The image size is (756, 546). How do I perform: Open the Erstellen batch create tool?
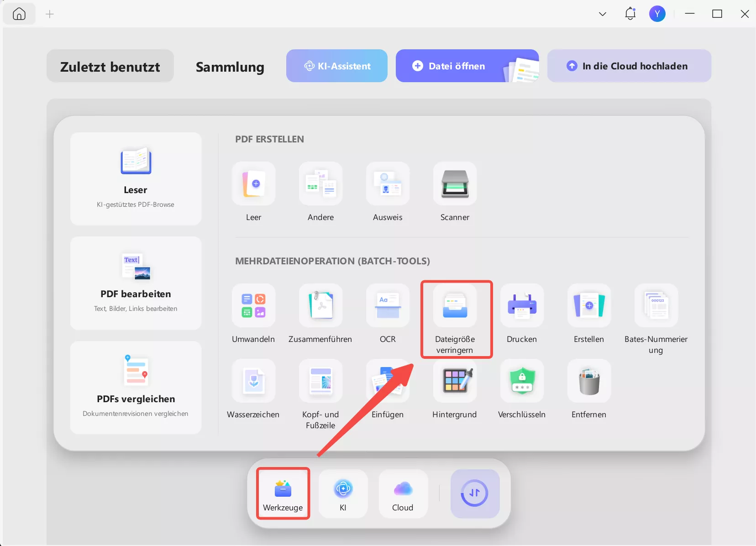tap(589, 305)
